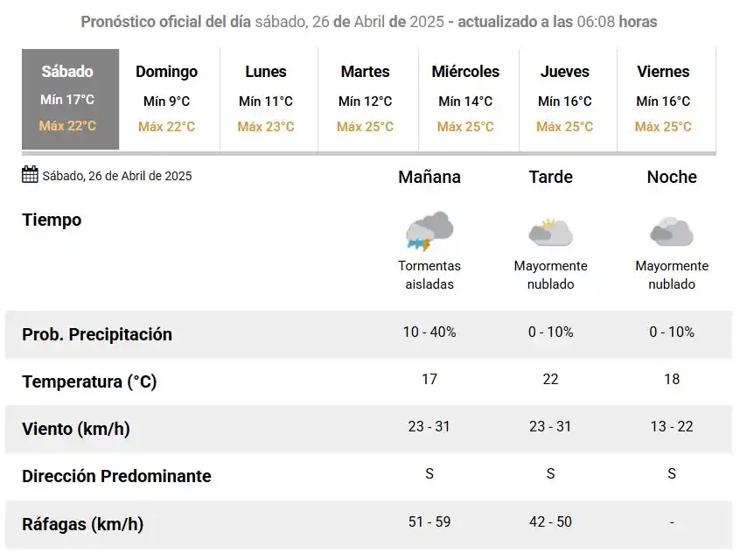The width and height of the screenshot is (740, 560).
Task: Switch to the Domingo forecast tab
Action: (166, 99)
